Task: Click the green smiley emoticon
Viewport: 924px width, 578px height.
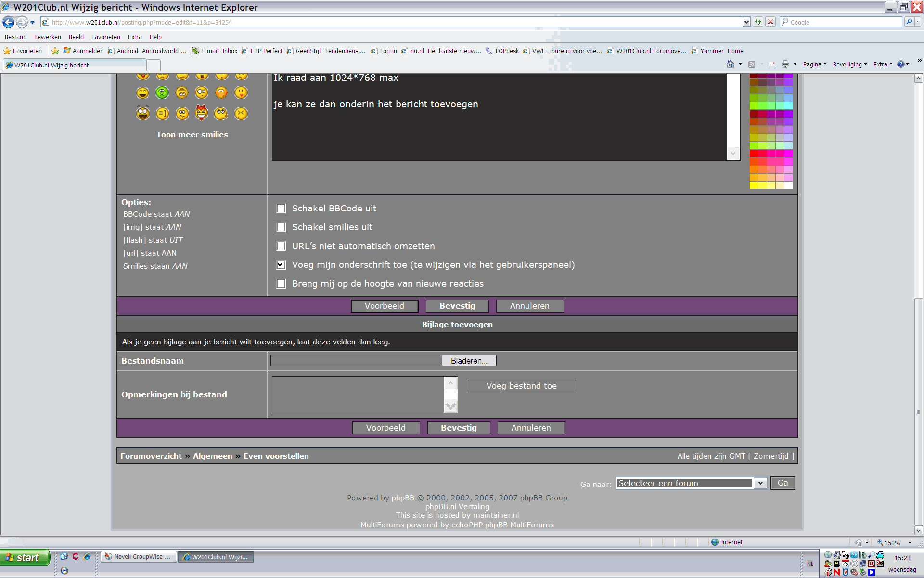Action: point(162,92)
